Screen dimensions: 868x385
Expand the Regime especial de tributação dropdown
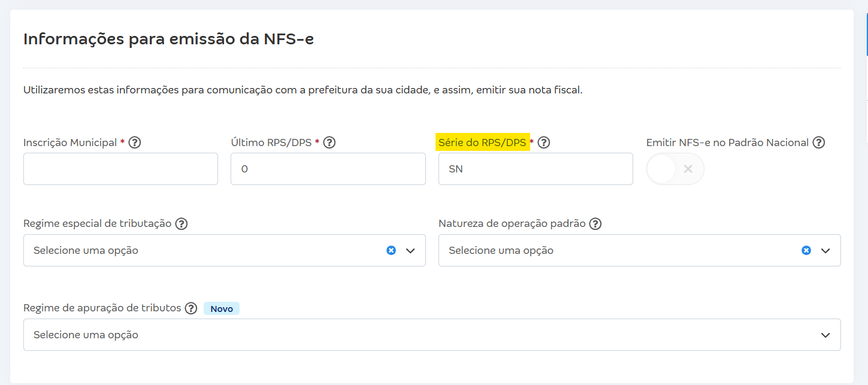coord(410,250)
